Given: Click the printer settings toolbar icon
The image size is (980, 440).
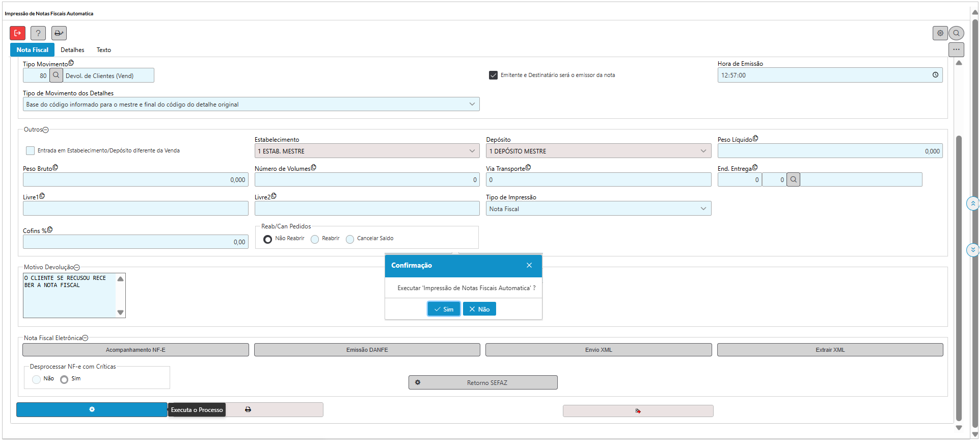Looking at the screenshot, I should click(x=59, y=33).
